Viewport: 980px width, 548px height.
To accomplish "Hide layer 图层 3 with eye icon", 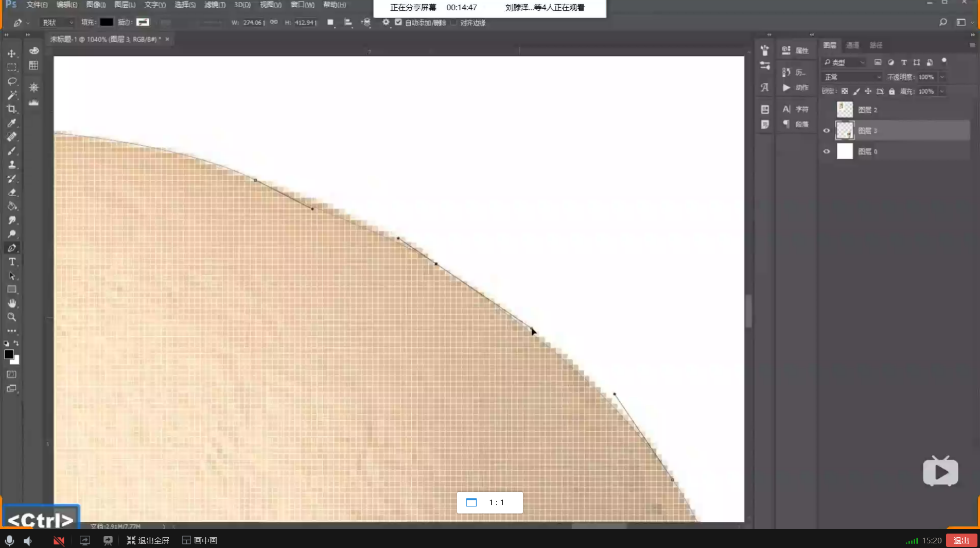I will click(827, 131).
